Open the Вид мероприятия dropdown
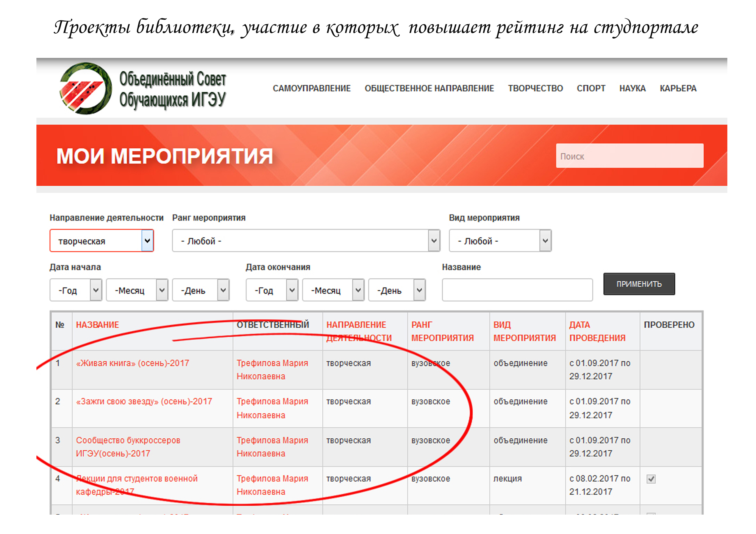This screenshot has width=756, height=534. [500, 241]
